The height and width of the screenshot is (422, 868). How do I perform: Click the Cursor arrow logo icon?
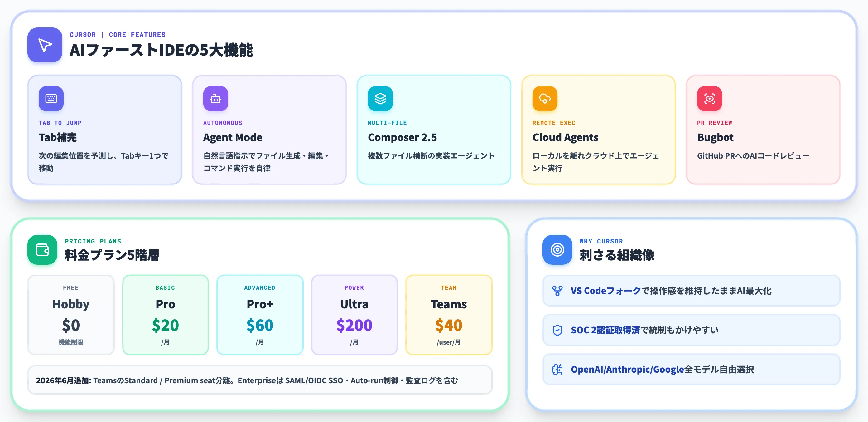[x=45, y=45]
